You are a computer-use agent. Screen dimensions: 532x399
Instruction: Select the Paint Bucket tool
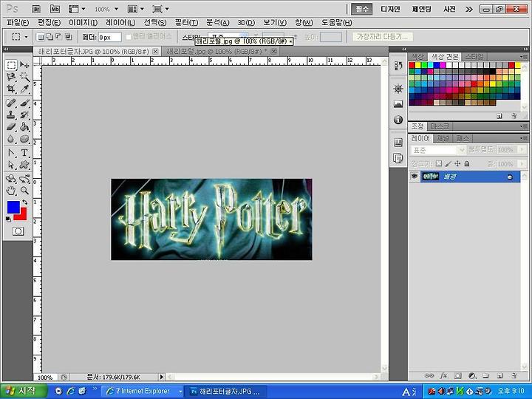pos(24,127)
